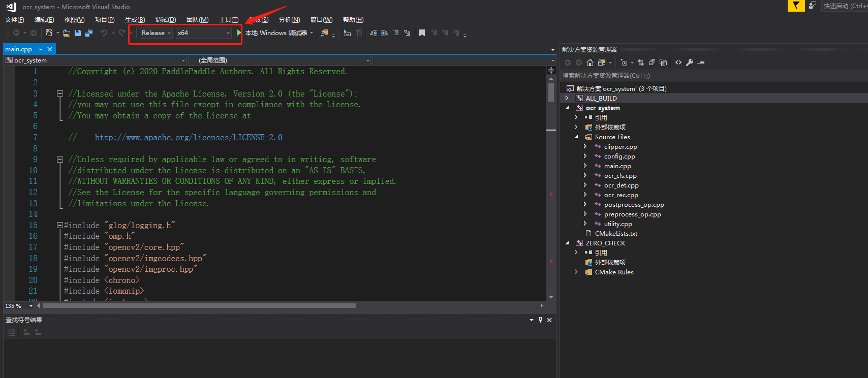868x378 pixels.
Task: Click the green Start Debugging play icon
Action: pyautogui.click(x=239, y=33)
